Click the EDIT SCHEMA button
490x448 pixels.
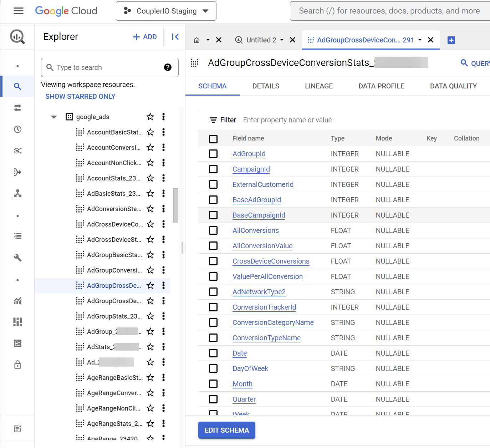pyautogui.click(x=227, y=430)
